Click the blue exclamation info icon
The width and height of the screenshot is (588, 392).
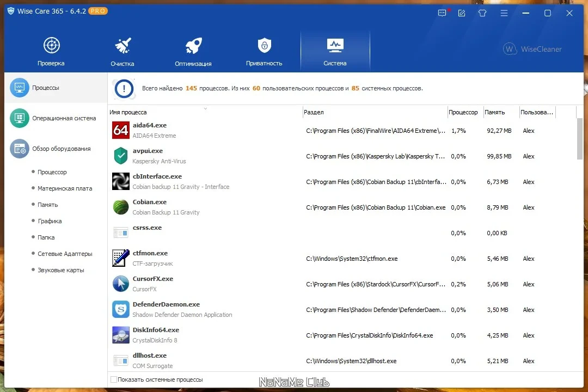[124, 89]
